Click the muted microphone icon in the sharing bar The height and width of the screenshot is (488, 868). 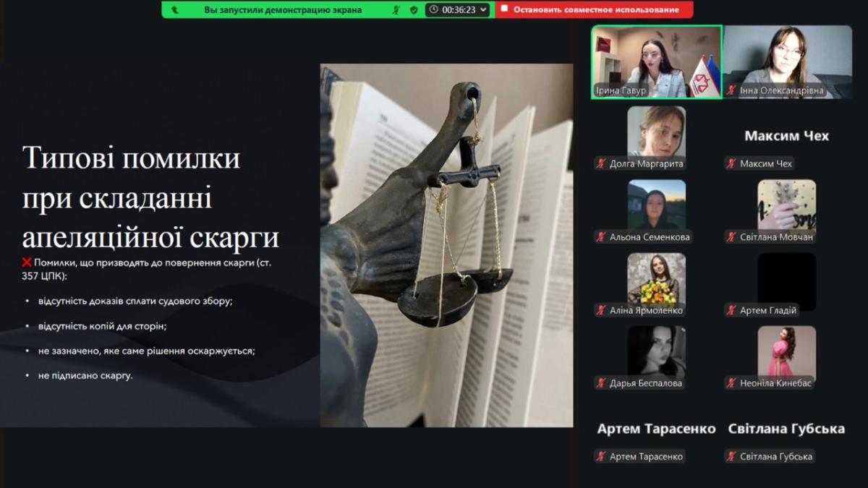(396, 10)
